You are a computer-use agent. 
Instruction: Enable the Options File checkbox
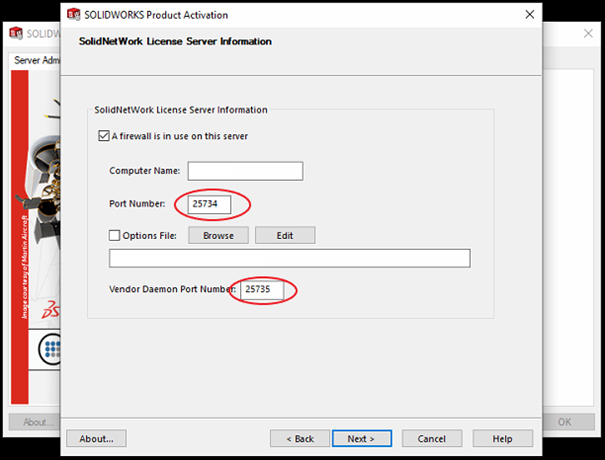tap(115, 236)
